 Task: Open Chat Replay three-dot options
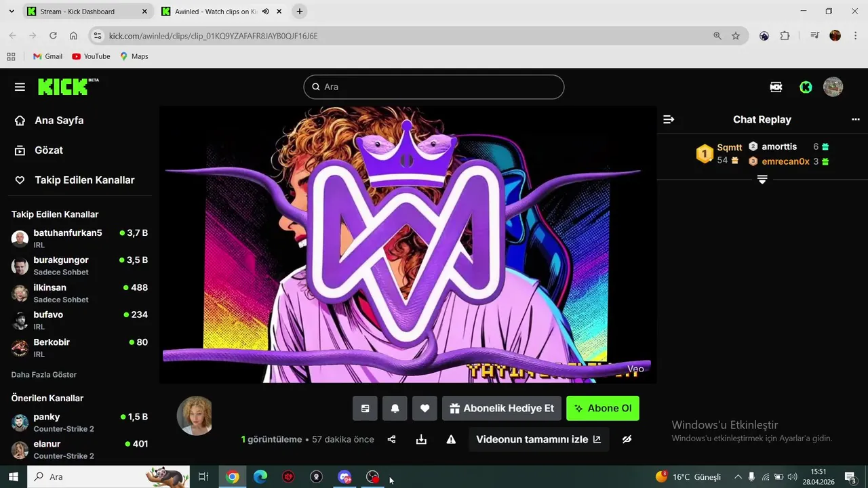(x=855, y=119)
